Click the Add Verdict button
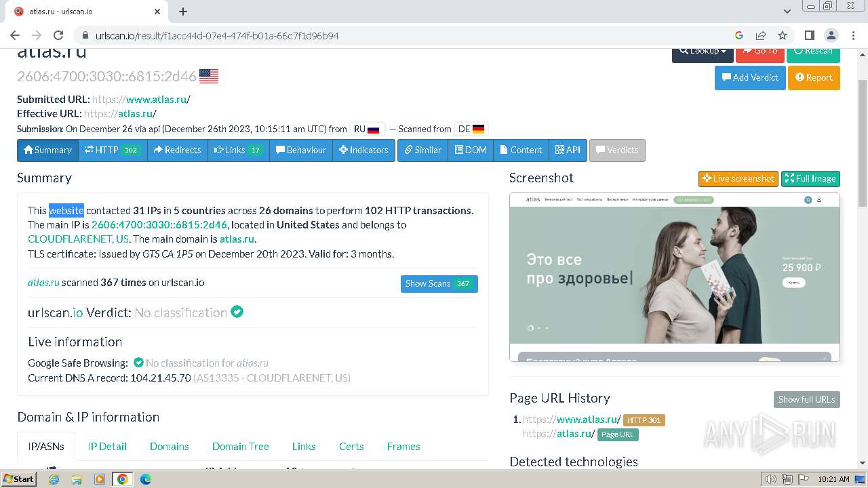Screen dimensions: 868x488 [750, 77]
